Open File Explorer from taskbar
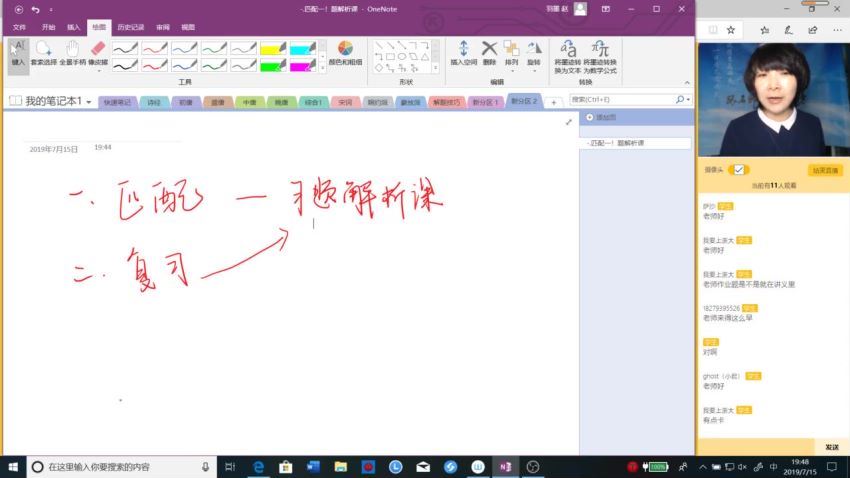Viewport: 850px width, 478px height. tap(340, 467)
